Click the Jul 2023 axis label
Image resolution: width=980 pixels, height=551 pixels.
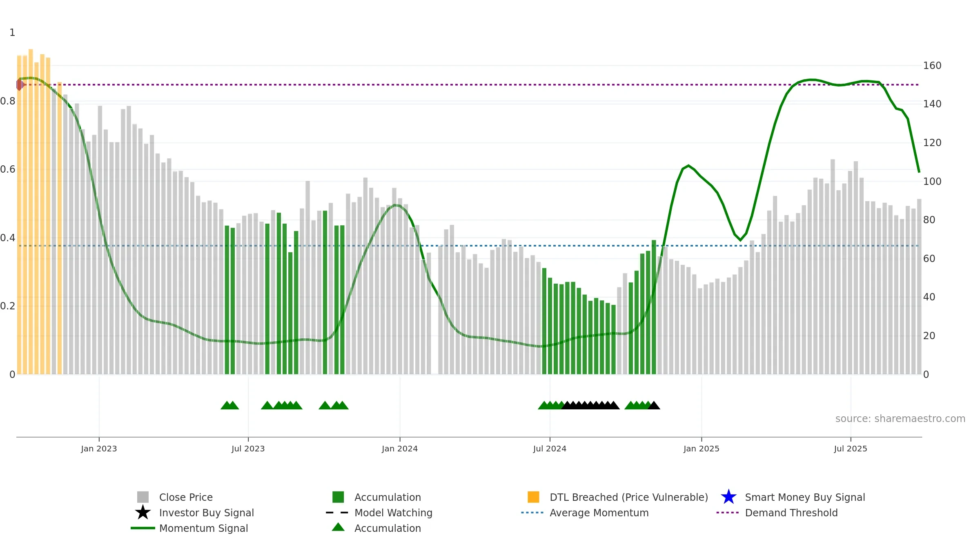pos(248,449)
